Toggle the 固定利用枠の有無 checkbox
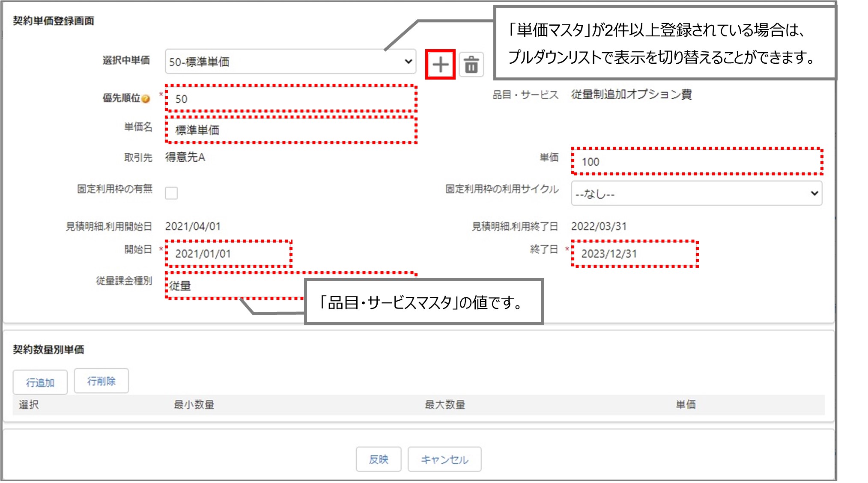 pyautogui.click(x=171, y=193)
